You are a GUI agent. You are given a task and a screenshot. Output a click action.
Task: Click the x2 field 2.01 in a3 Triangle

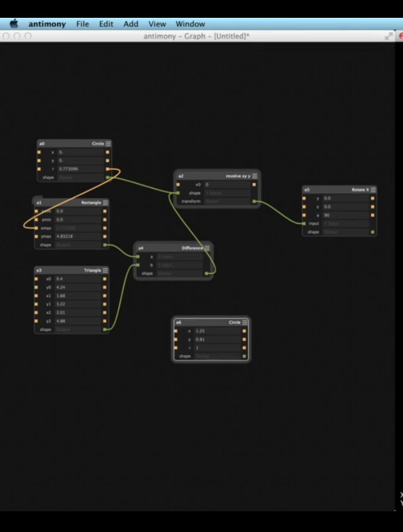[78, 313]
